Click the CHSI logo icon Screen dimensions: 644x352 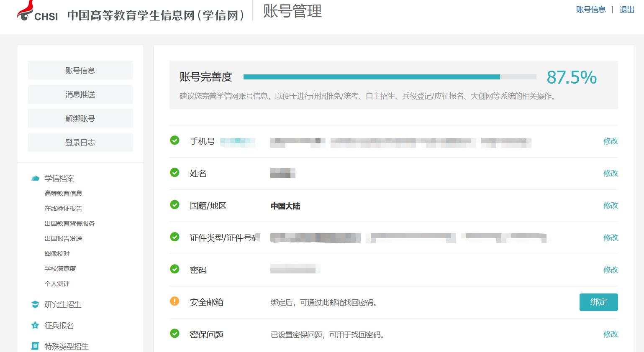pos(26,11)
